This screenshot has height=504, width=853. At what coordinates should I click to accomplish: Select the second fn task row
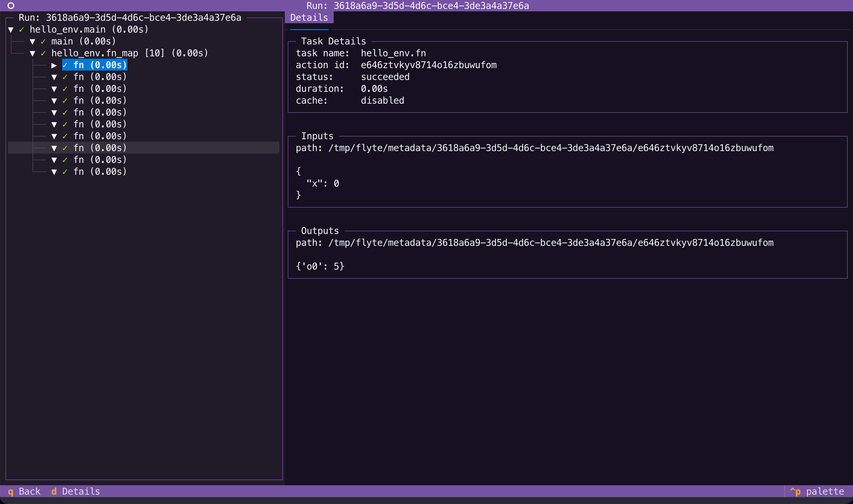click(100, 77)
